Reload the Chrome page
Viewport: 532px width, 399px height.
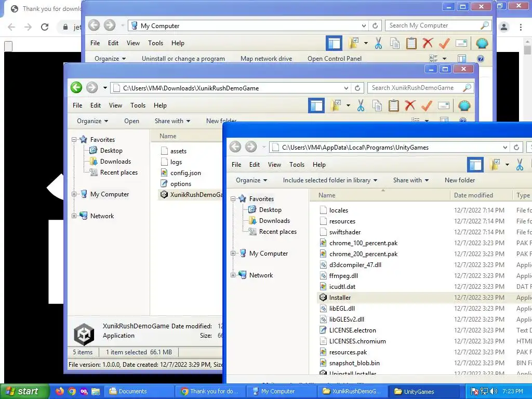[x=45, y=27]
